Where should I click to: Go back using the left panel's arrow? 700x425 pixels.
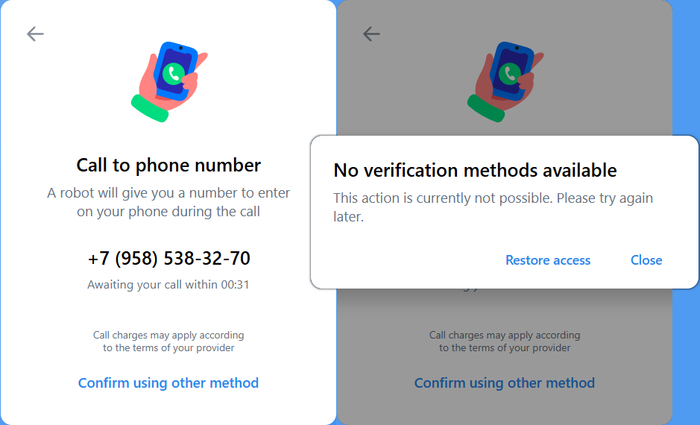click(x=35, y=34)
